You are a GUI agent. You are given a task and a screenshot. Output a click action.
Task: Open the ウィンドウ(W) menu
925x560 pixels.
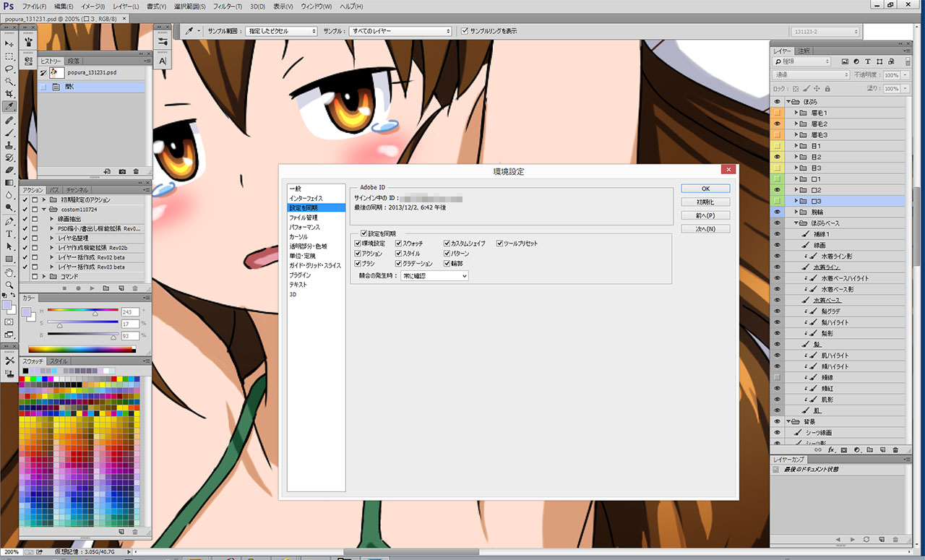click(317, 7)
